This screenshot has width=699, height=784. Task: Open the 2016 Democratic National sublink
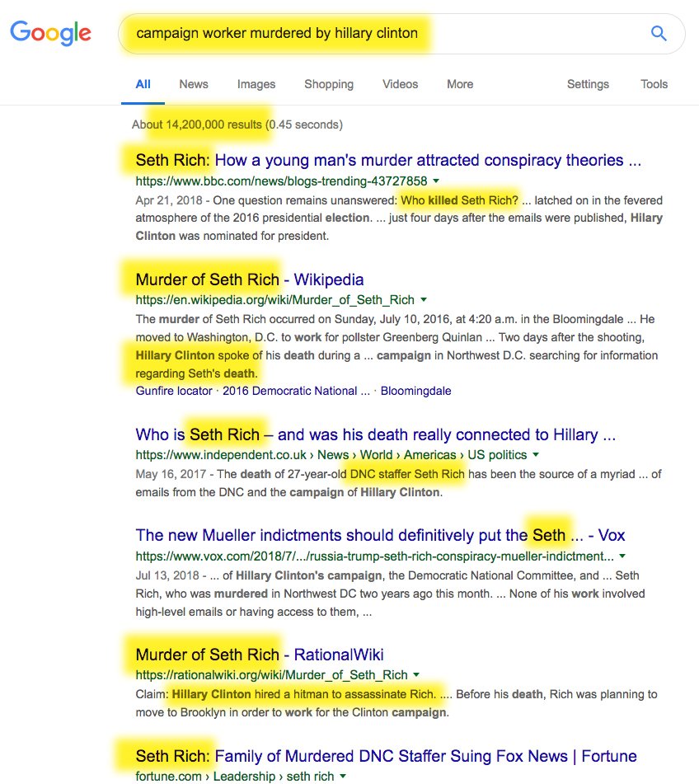(x=296, y=391)
